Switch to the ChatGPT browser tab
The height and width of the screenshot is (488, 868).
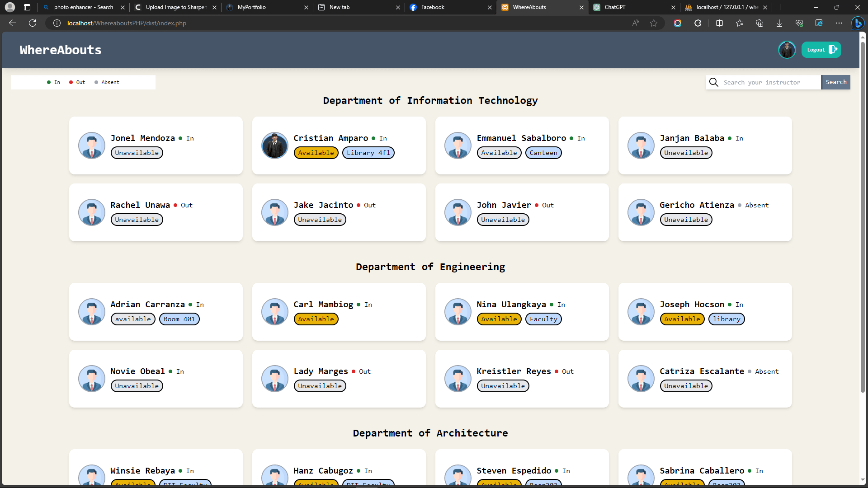pos(633,7)
